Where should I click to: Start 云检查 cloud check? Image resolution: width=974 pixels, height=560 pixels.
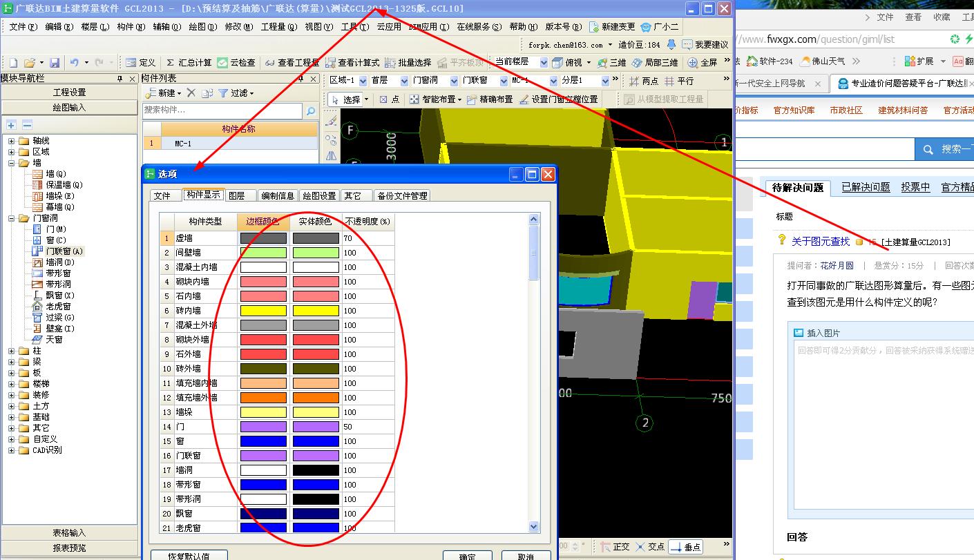tap(236, 63)
